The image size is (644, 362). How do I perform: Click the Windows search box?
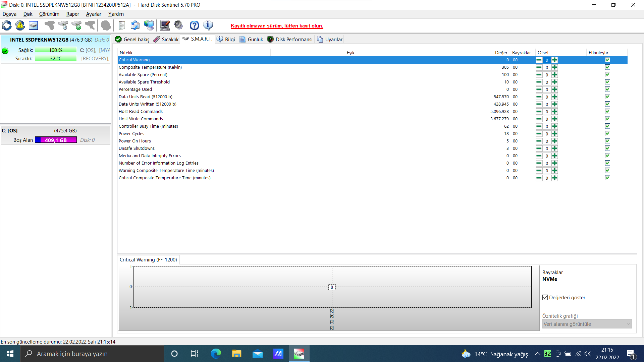coord(92,354)
